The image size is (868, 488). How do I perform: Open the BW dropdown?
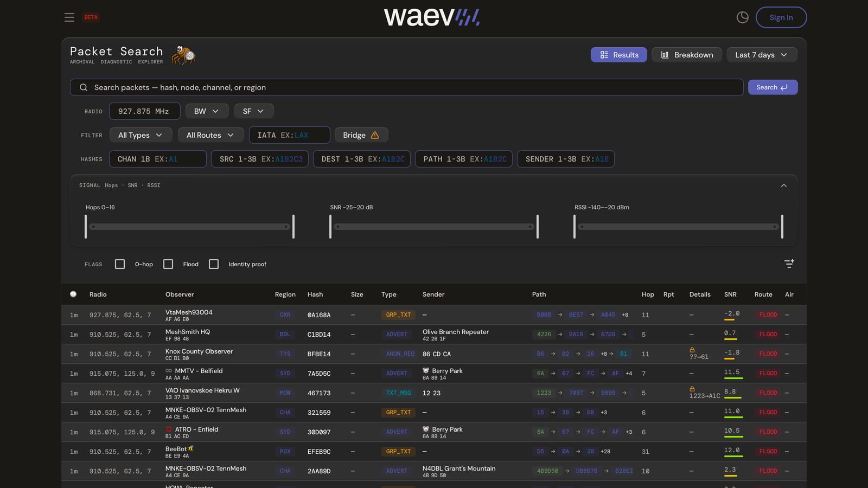(206, 111)
